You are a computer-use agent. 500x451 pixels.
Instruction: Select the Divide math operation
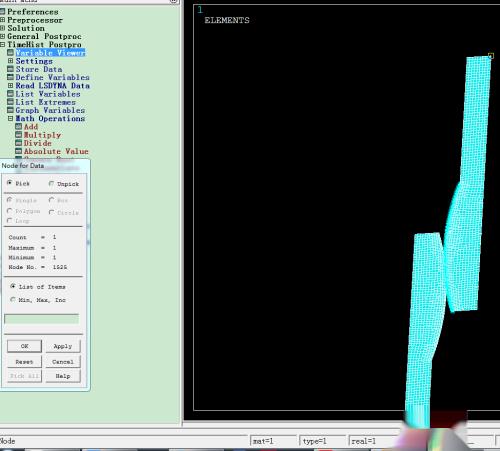(38, 143)
